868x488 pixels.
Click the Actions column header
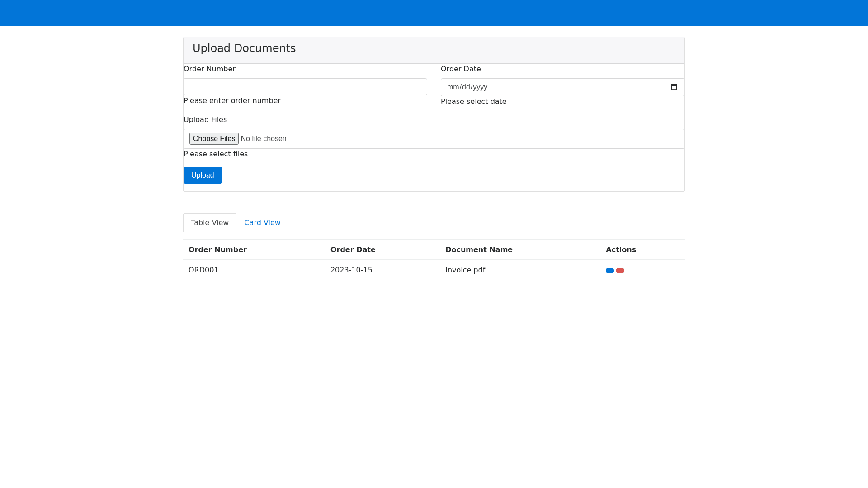621,250
